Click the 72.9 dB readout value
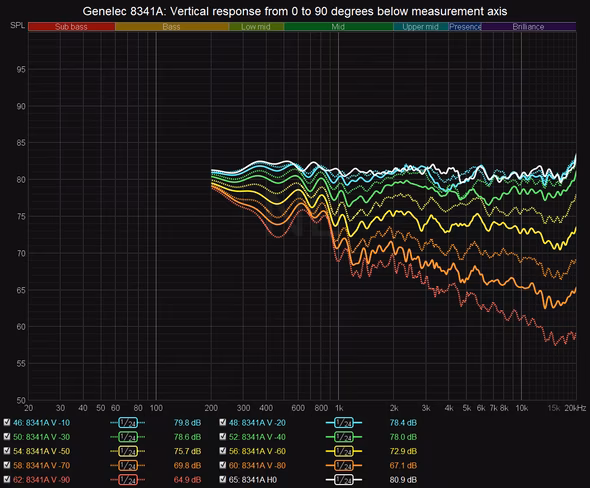This screenshot has height=488, width=590. 403,451
